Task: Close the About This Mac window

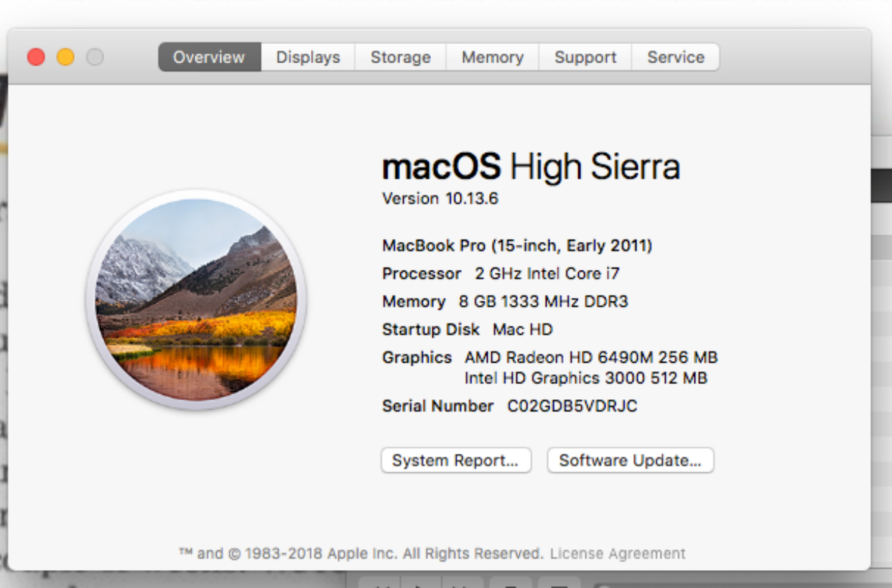Action: point(36,57)
